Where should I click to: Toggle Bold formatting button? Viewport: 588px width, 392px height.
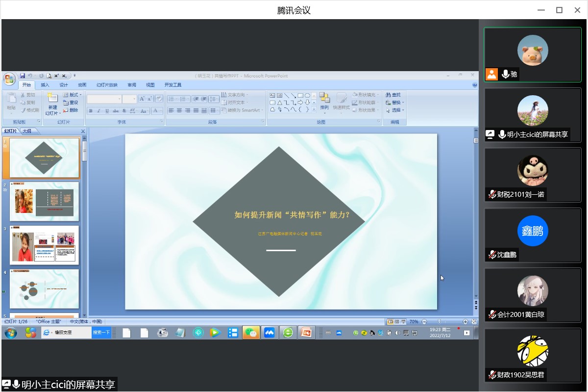click(91, 111)
